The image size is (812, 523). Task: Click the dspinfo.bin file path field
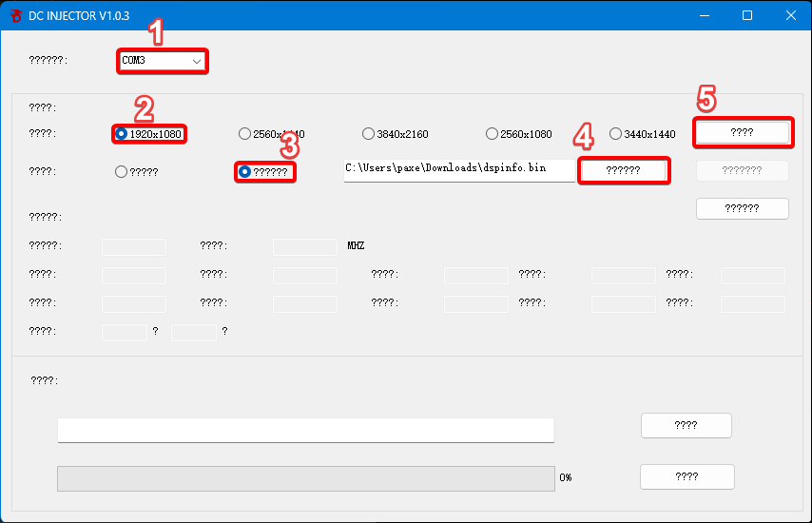click(459, 170)
